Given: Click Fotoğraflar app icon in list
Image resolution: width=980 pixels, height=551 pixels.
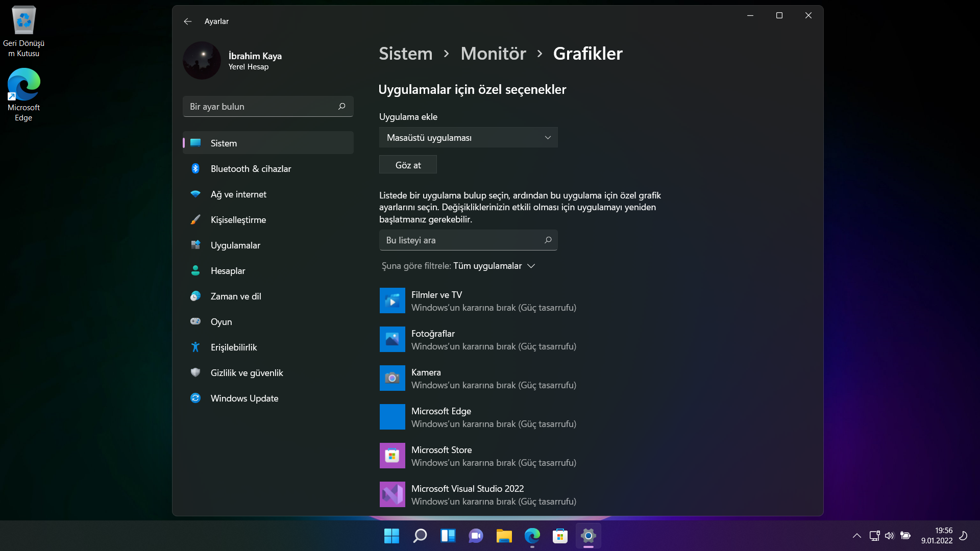Looking at the screenshot, I should 392,339.
